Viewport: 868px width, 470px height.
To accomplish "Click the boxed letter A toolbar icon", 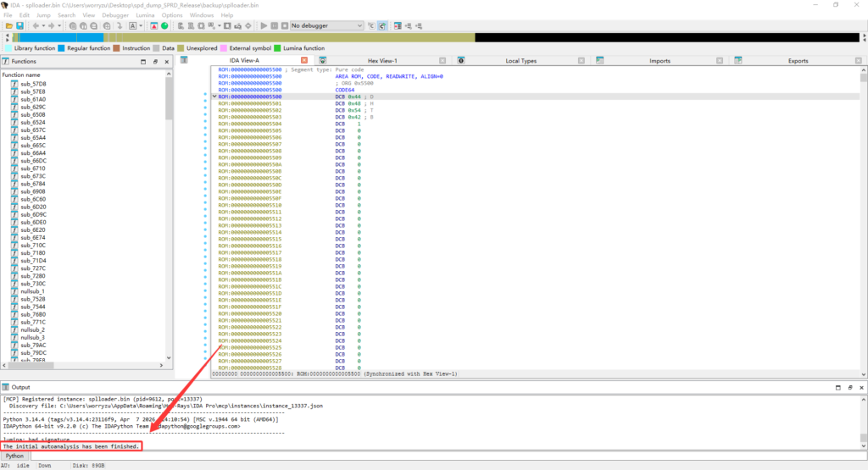I will tap(133, 26).
